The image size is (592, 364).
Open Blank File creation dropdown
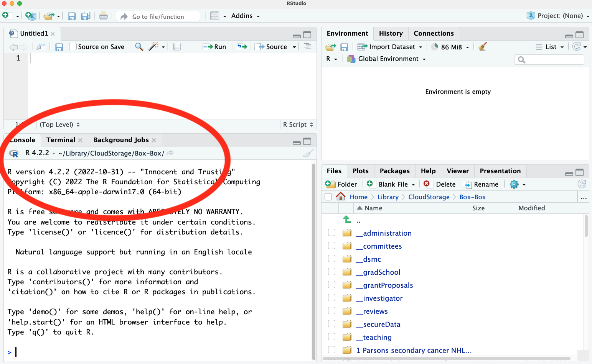[x=391, y=184]
